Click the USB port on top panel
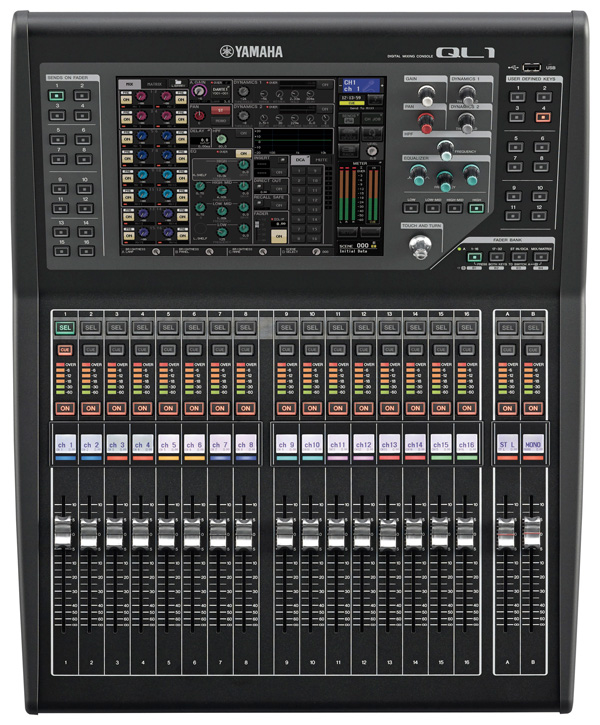 click(x=532, y=68)
